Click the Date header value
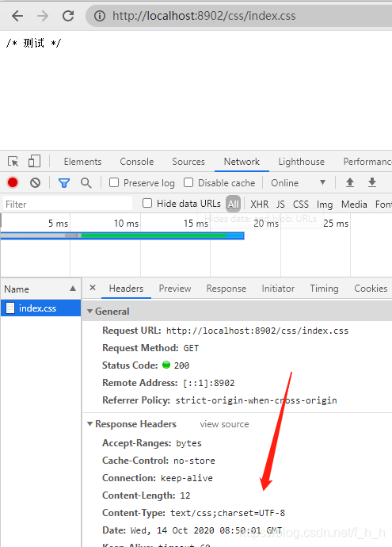The width and height of the screenshot is (392, 547). (206, 530)
